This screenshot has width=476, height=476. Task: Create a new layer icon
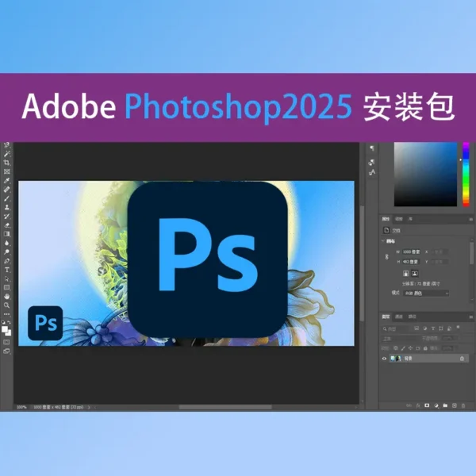[x=455, y=405]
